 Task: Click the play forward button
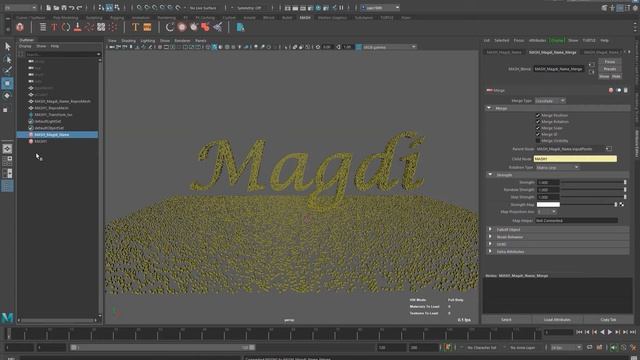[x=610, y=332]
